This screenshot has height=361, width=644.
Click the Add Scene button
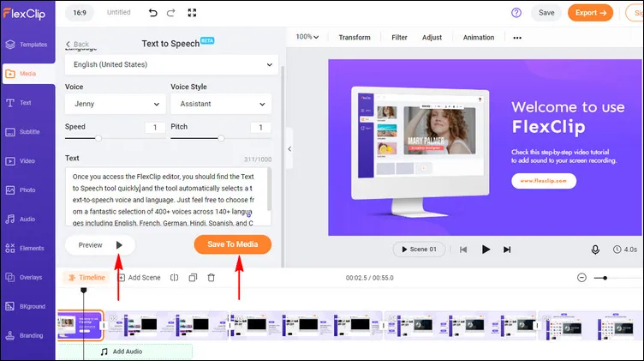(140, 278)
